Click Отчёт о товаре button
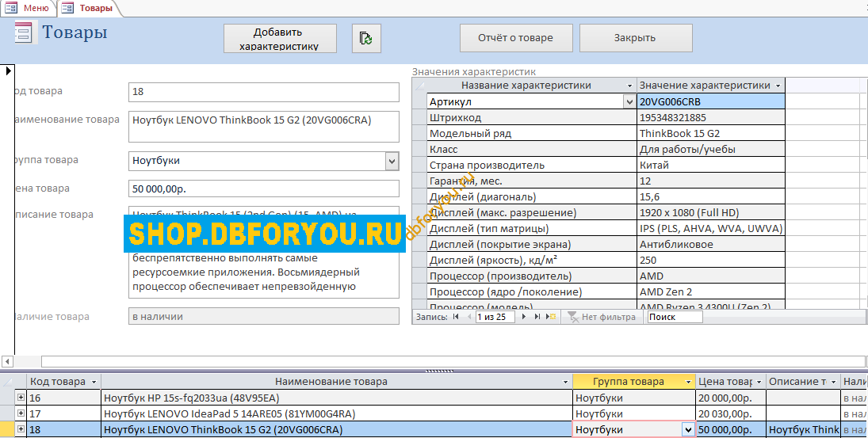868x438 pixels. coord(516,38)
